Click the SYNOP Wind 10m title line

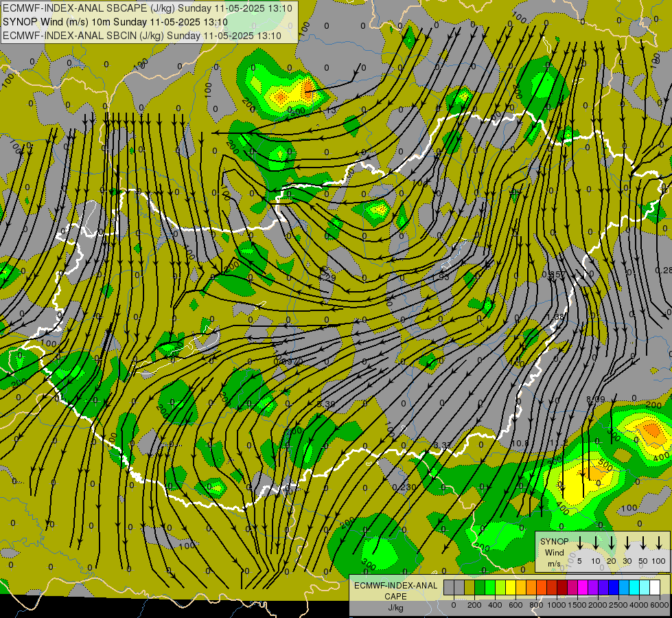tap(115, 22)
